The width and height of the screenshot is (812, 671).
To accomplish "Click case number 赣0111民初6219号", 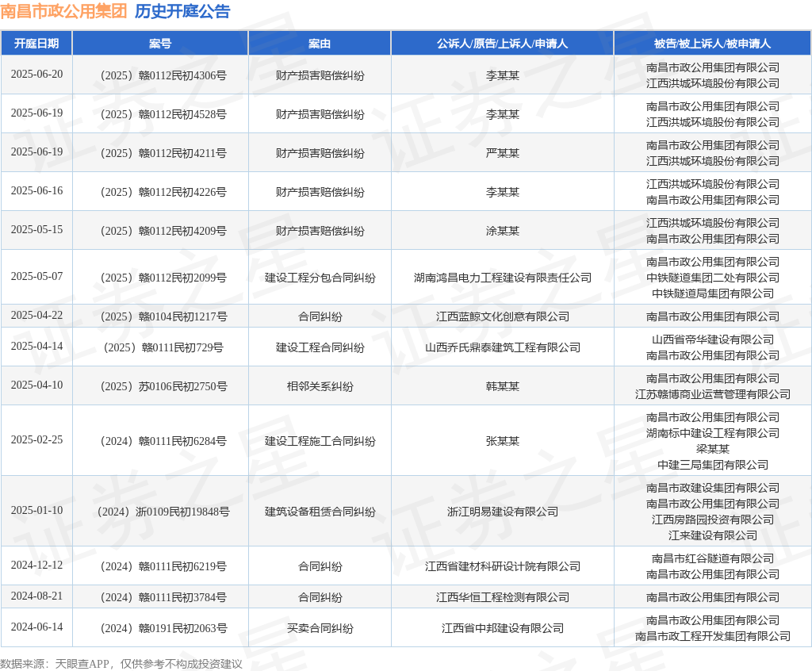I will point(163,567).
